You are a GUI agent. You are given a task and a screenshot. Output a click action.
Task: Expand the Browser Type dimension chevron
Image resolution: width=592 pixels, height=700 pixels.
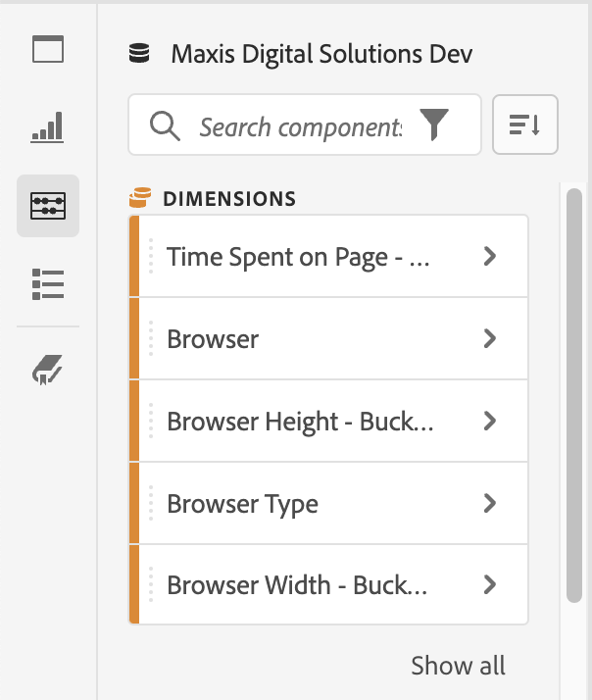tap(491, 504)
